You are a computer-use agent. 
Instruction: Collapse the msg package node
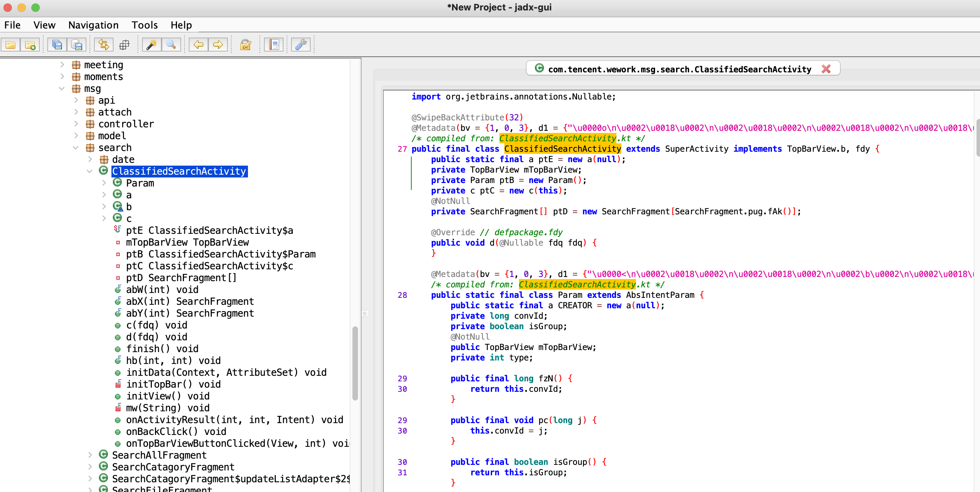62,89
